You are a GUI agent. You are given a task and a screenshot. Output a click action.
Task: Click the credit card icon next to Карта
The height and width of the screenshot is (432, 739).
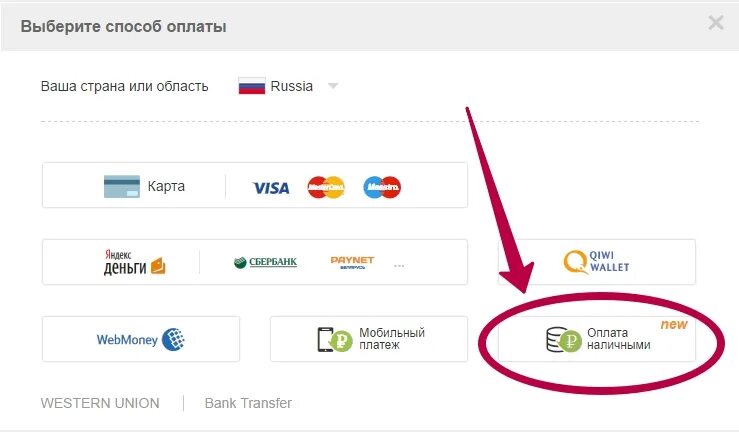[x=122, y=186]
